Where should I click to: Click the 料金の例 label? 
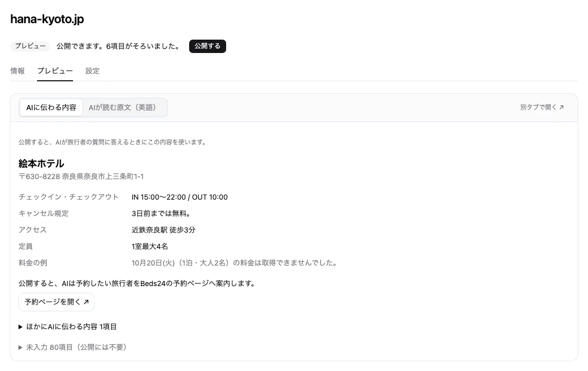(x=33, y=263)
